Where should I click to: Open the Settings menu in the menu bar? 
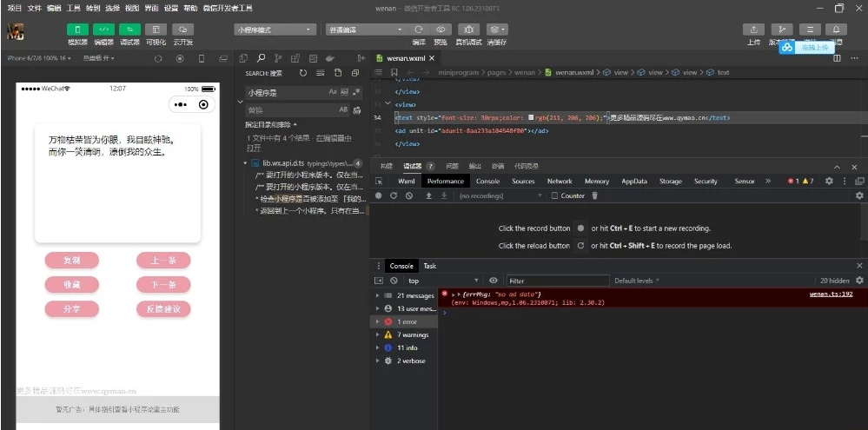coord(171,8)
